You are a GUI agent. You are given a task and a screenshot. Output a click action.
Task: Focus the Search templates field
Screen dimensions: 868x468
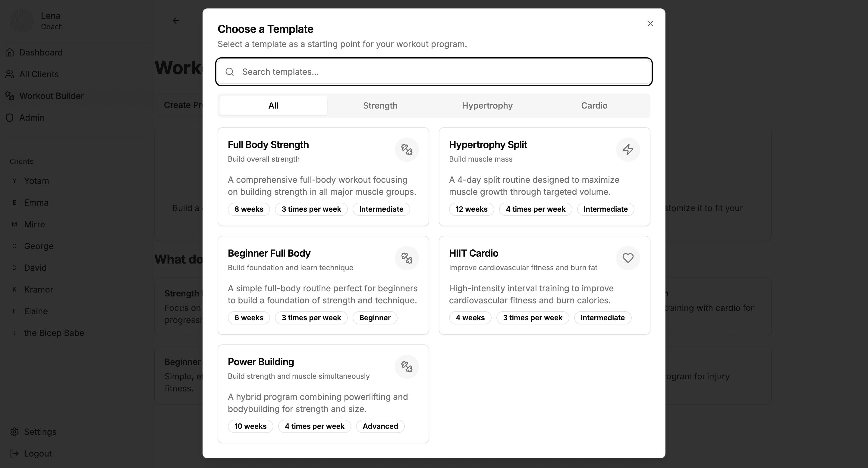tap(438, 72)
